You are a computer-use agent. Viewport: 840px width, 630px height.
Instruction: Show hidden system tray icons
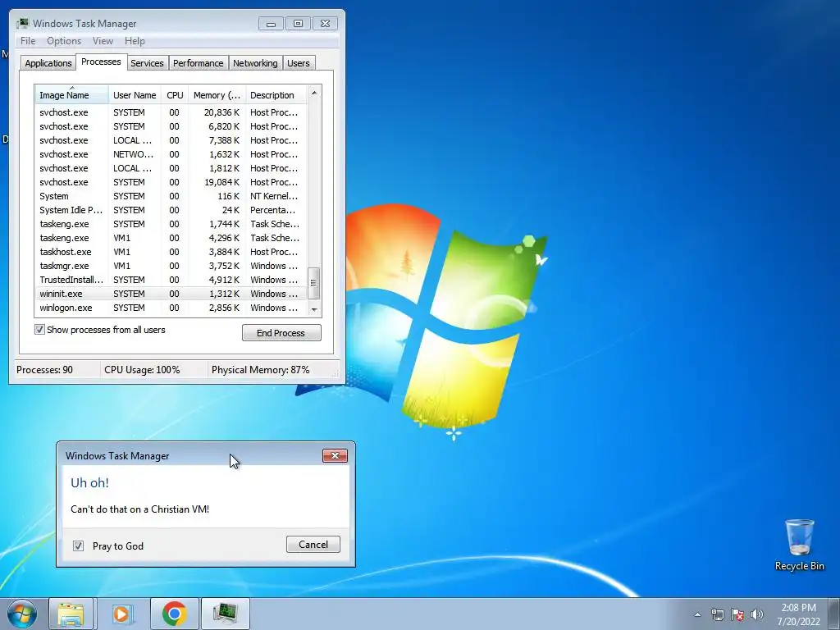697,614
